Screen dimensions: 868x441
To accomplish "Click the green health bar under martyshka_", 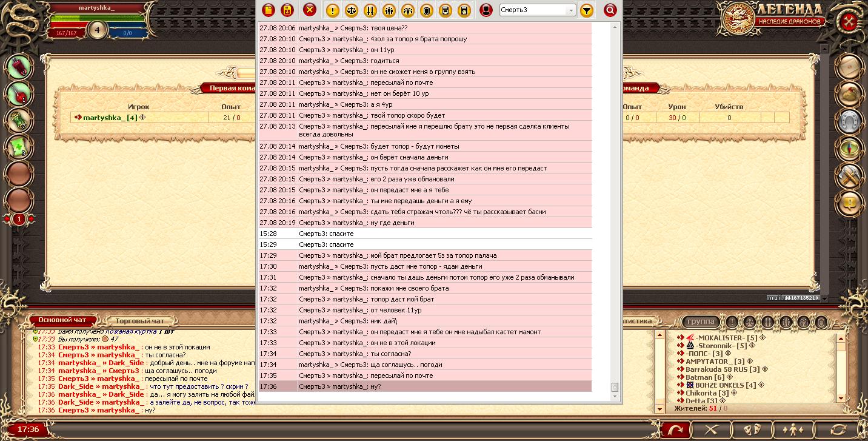I will pyautogui.click(x=97, y=19).
